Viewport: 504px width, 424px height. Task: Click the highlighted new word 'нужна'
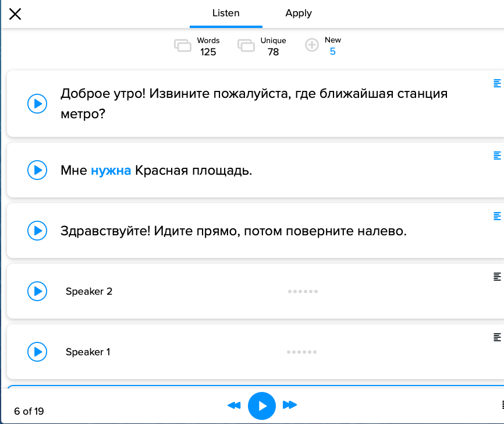click(111, 171)
